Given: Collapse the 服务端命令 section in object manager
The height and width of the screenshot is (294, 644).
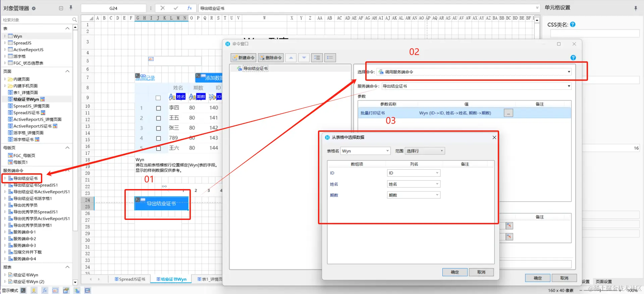Looking at the screenshot, I should click(67, 170).
